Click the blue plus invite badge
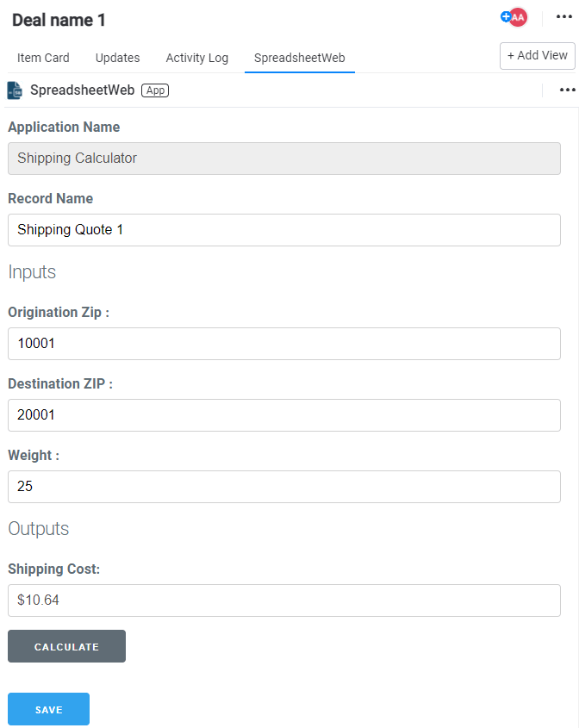579x728 pixels. click(505, 16)
